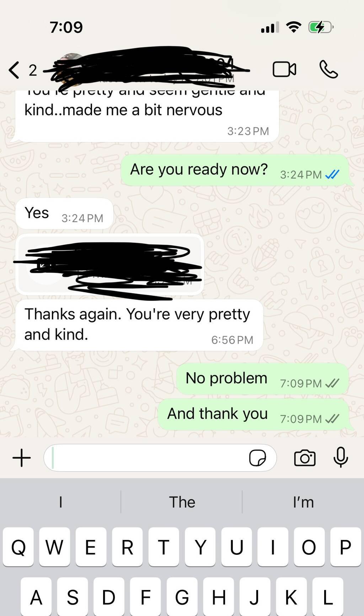Start a video call with the camera icon

(x=284, y=69)
